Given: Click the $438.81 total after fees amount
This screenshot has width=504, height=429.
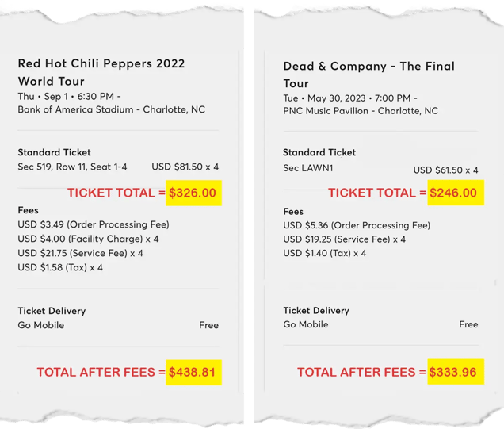Looking at the screenshot, I should pyautogui.click(x=193, y=372).
